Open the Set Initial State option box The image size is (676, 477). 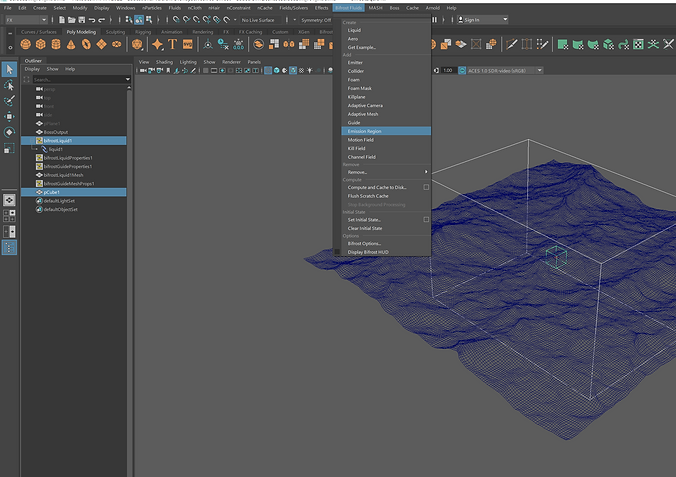pos(426,220)
